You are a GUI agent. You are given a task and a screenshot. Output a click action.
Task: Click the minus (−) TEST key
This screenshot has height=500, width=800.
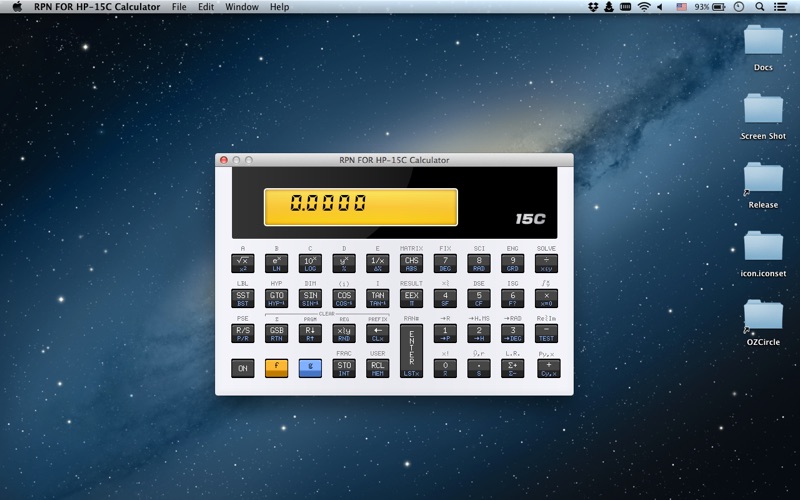click(546, 333)
